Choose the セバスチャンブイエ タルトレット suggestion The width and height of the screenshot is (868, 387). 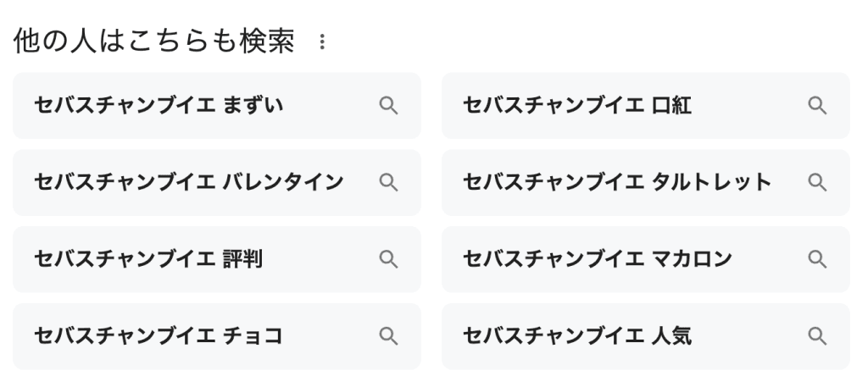617,182
